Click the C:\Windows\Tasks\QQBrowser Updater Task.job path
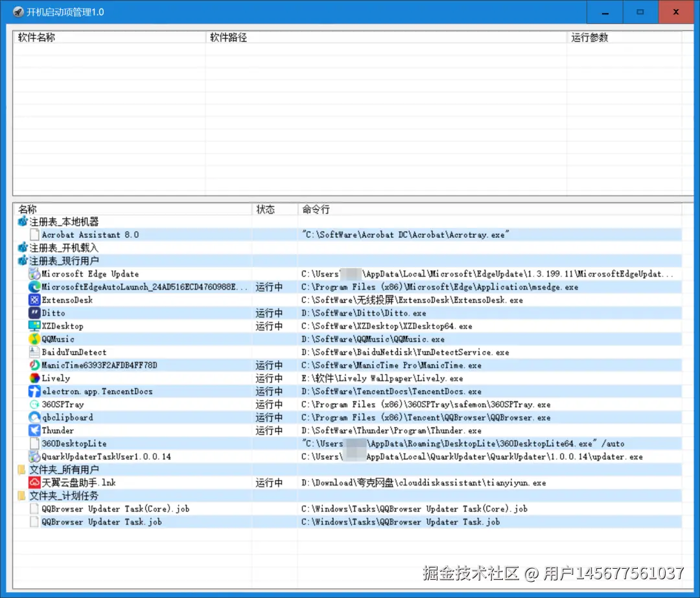Viewport: 700px width, 598px height. click(x=401, y=522)
